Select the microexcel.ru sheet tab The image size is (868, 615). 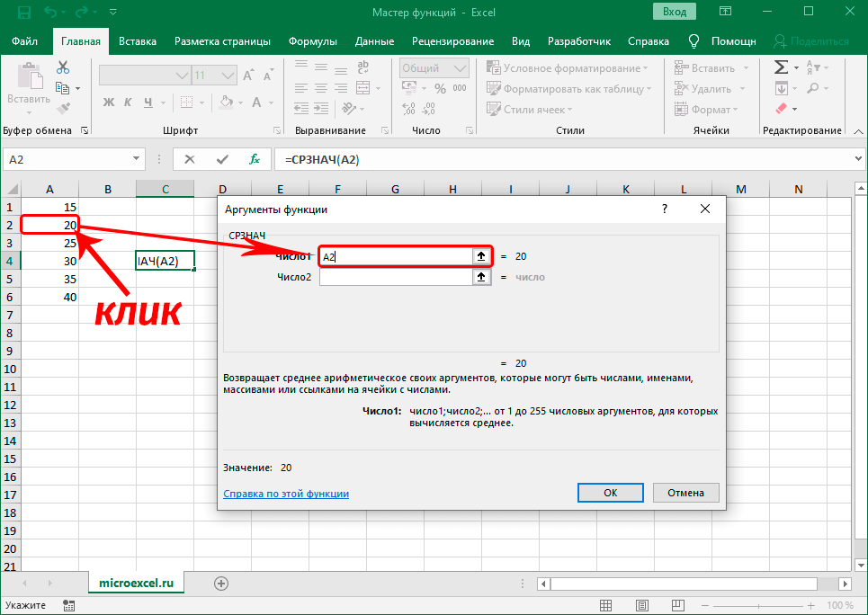tap(136, 583)
